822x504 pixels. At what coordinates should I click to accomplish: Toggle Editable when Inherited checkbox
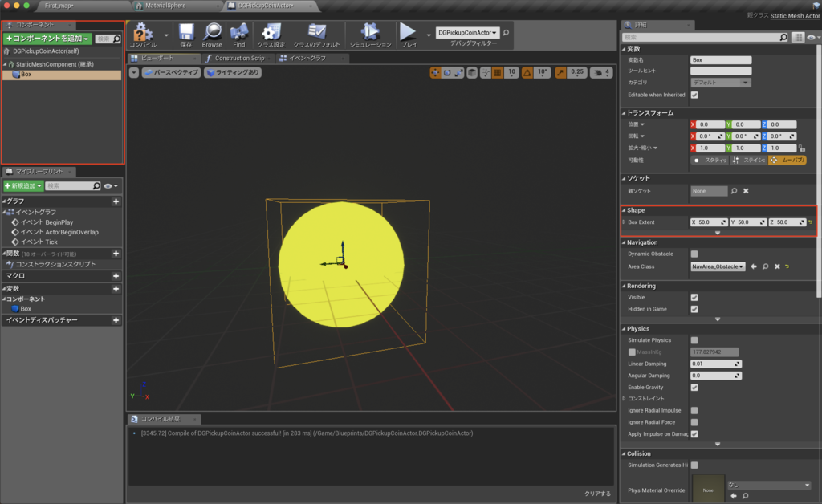pyautogui.click(x=694, y=95)
